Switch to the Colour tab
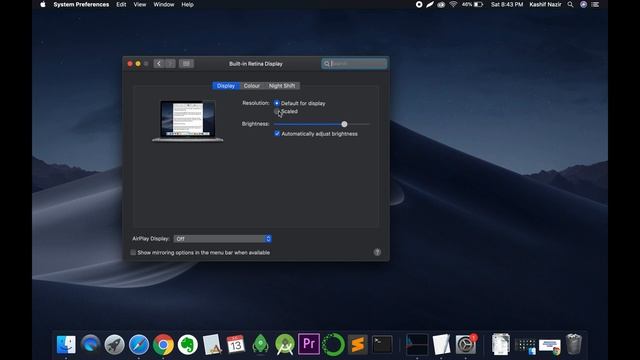640x360 pixels. point(251,86)
